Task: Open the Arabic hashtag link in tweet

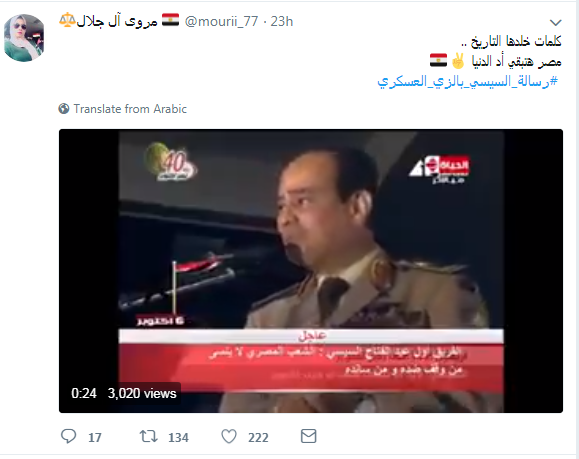Action: coord(467,81)
